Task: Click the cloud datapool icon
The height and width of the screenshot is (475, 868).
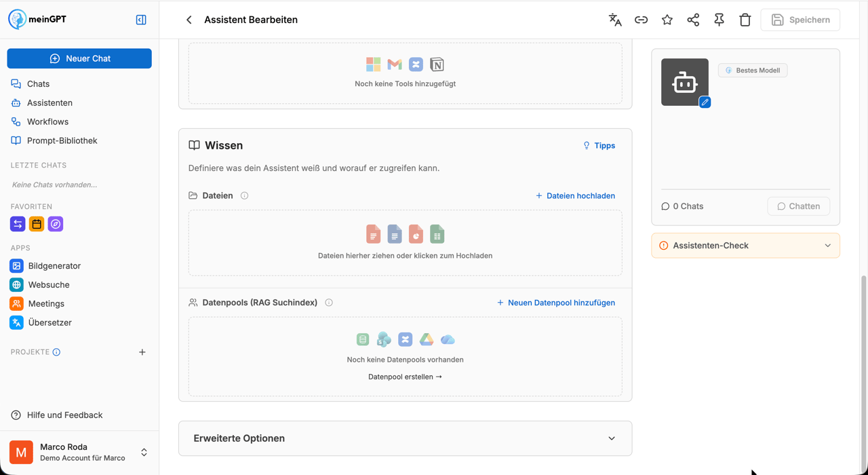Action: click(448, 339)
